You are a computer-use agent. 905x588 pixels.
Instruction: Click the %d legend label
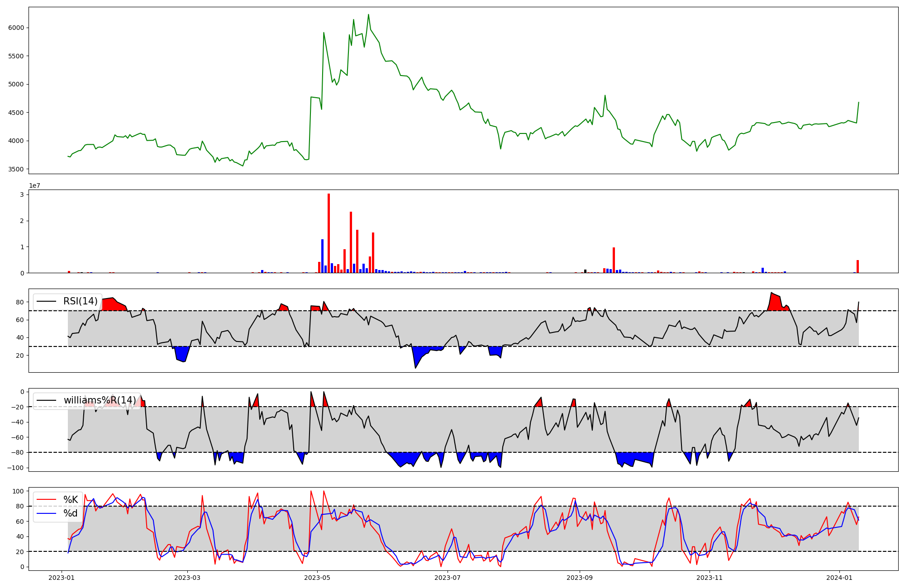coord(71,513)
